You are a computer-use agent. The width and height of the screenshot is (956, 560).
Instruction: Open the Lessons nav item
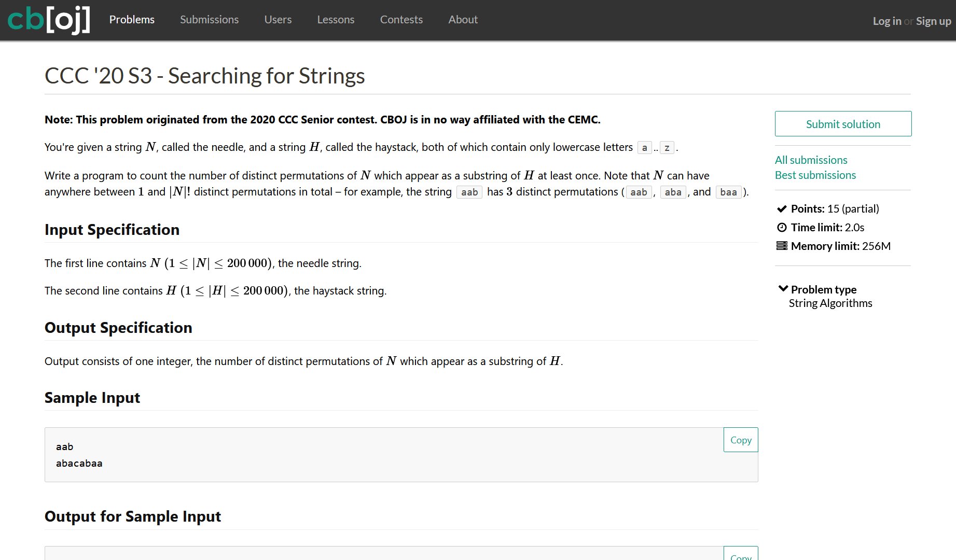336,20
